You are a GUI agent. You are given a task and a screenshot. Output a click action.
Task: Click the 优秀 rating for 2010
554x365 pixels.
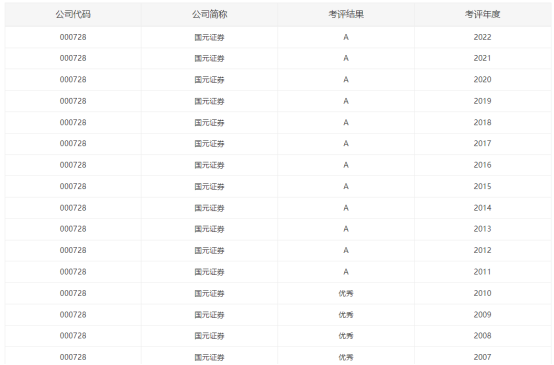point(346,293)
